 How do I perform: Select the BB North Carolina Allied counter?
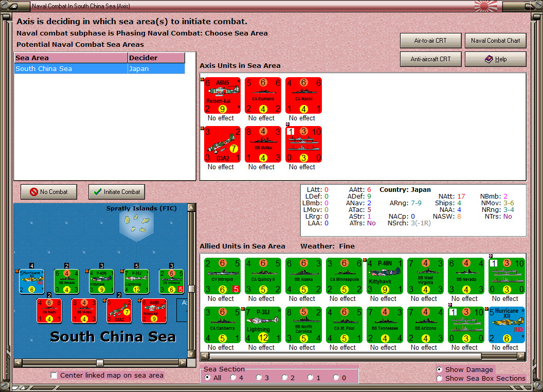[304, 325]
